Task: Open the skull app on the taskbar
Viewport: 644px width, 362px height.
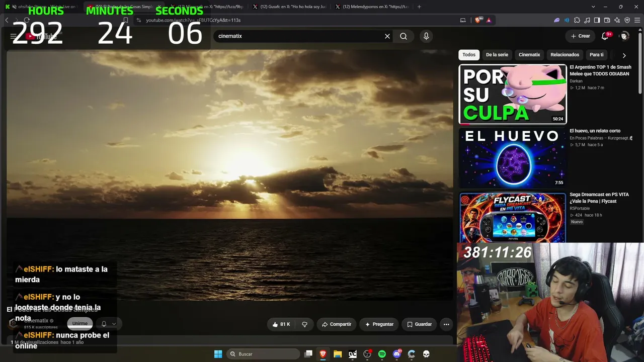Action: (426, 354)
